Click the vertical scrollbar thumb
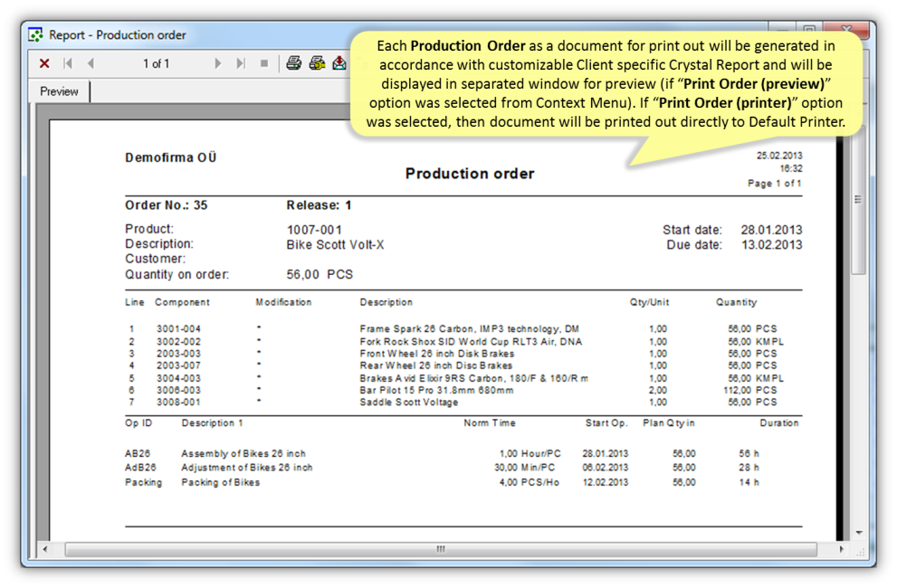This screenshot has height=588, width=897. [x=859, y=199]
